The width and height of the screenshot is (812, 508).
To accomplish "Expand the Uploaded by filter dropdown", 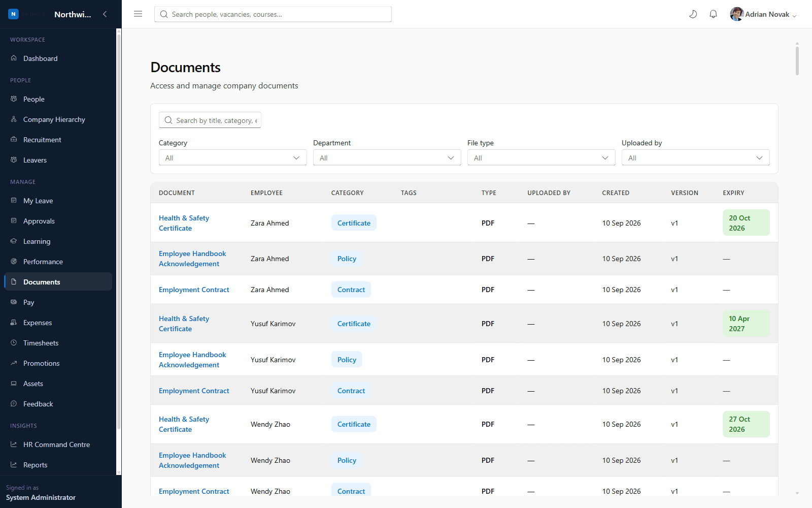I will click(x=695, y=157).
